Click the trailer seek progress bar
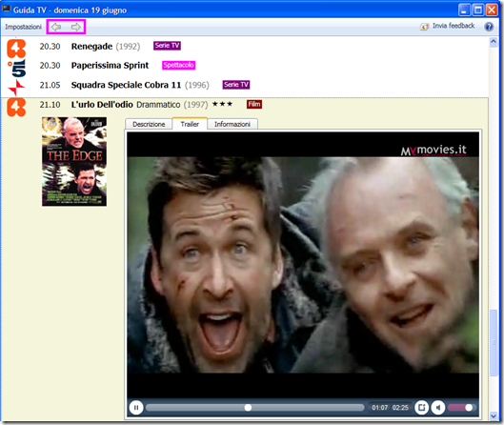This screenshot has width=504, height=425. pos(254,408)
